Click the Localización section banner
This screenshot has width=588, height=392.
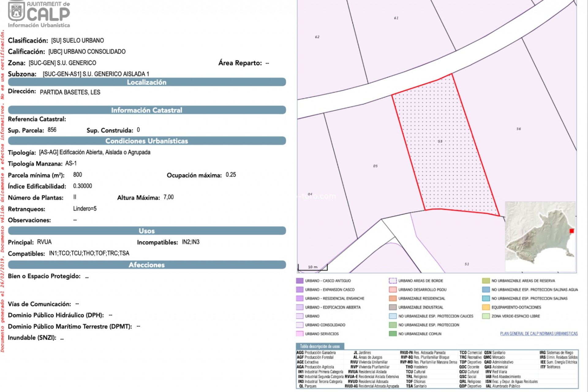147,82
